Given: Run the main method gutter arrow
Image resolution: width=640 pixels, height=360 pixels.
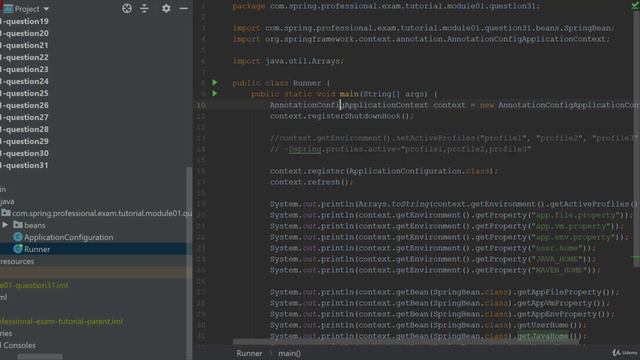Looking at the screenshot, I should 215,94.
